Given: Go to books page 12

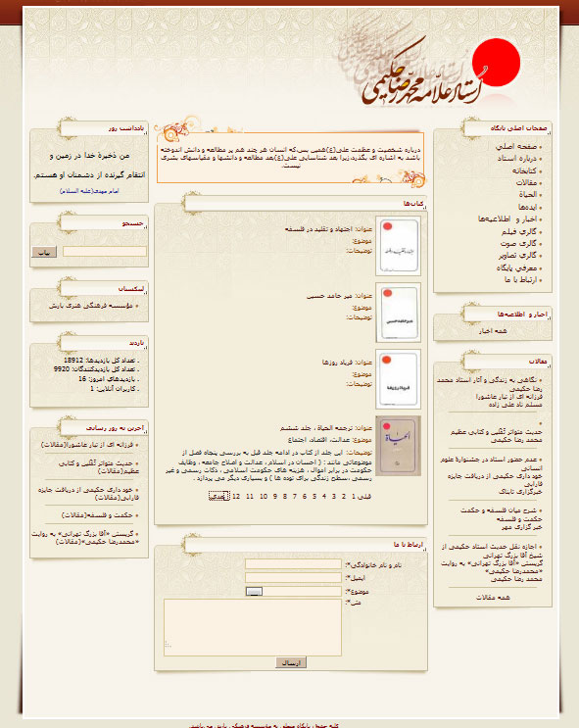Looking at the screenshot, I should point(236,497).
